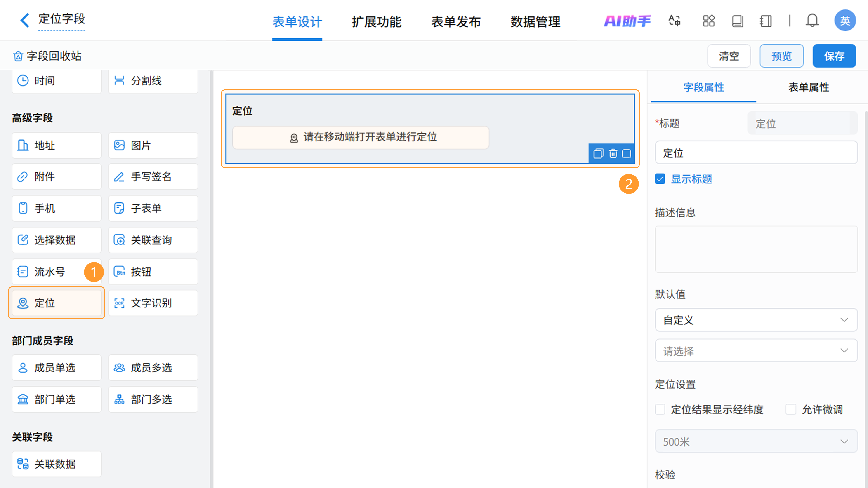868x488 pixels.
Task: Click the 英 user avatar
Action: [x=845, y=21]
